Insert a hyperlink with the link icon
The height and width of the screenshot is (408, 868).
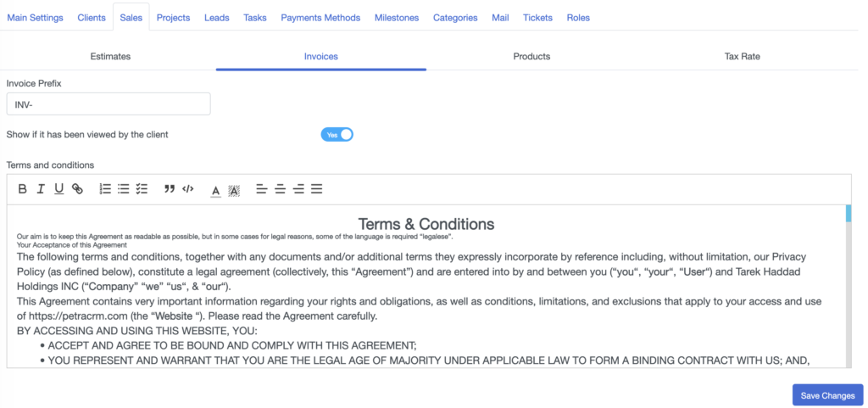pos(77,189)
